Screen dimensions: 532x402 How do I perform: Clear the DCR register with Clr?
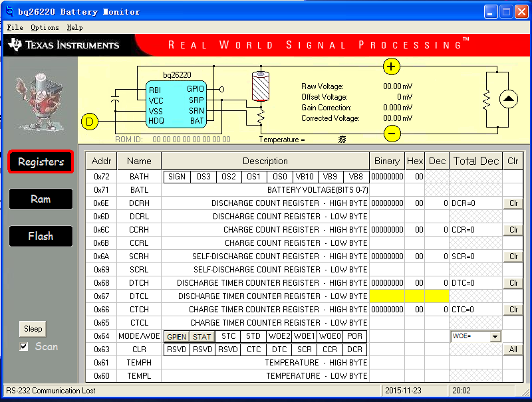(x=513, y=203)
